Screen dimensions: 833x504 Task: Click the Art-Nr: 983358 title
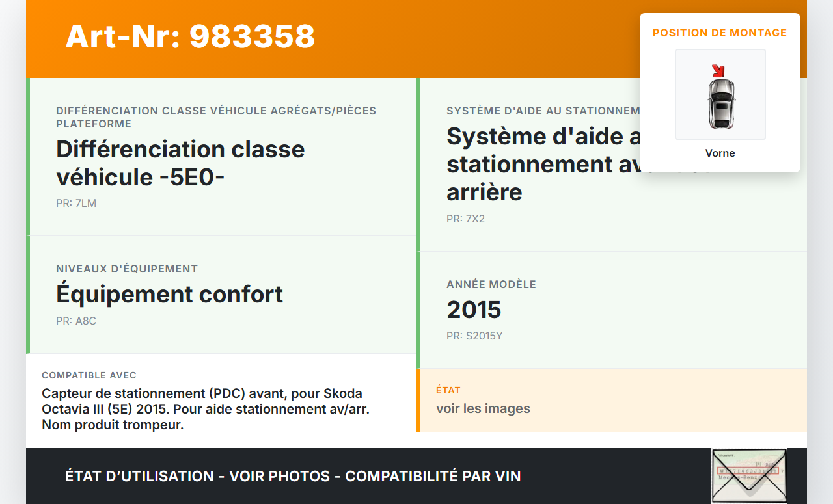(190, 36)
